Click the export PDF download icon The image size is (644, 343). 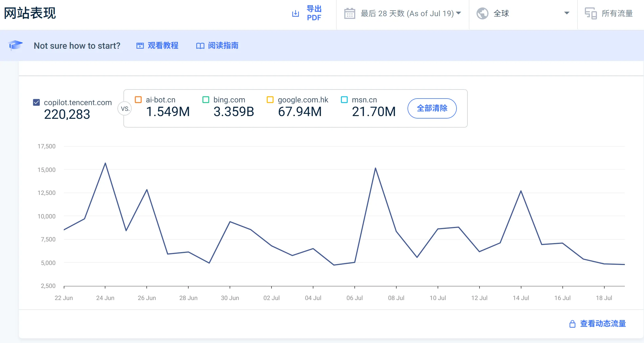295,13
